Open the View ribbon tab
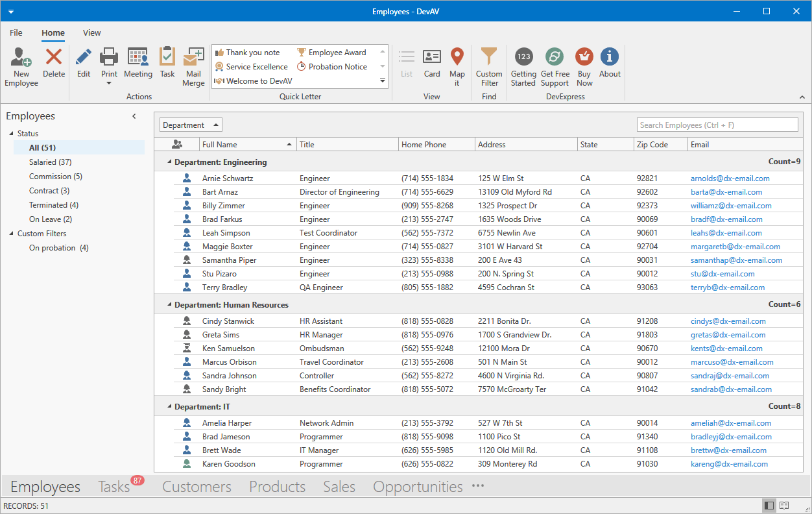This screenshot has height=514, width=812. coord(91,33)
